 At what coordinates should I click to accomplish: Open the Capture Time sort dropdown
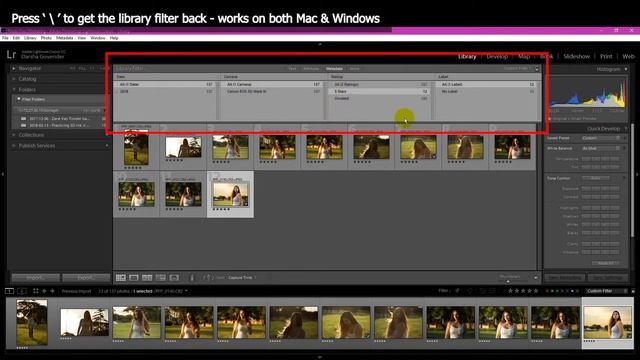click(242, 278)
